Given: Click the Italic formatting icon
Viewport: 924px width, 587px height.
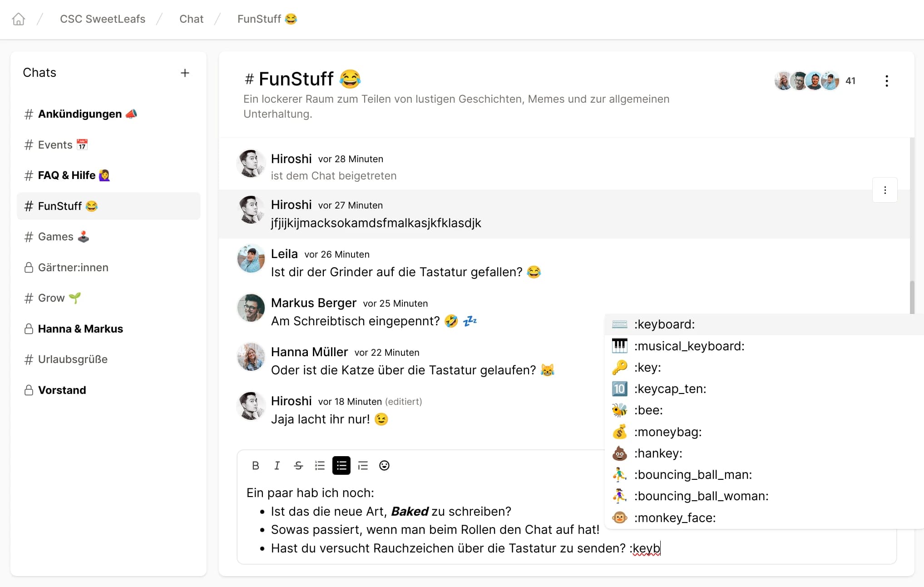Looking at the screenshot, I should [277, 466].
